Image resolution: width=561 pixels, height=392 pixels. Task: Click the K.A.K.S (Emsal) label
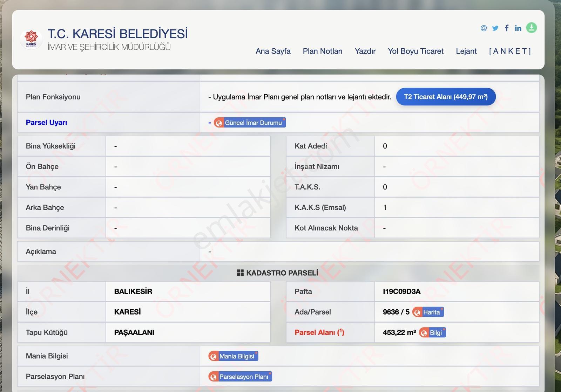(x=320, y=207)
